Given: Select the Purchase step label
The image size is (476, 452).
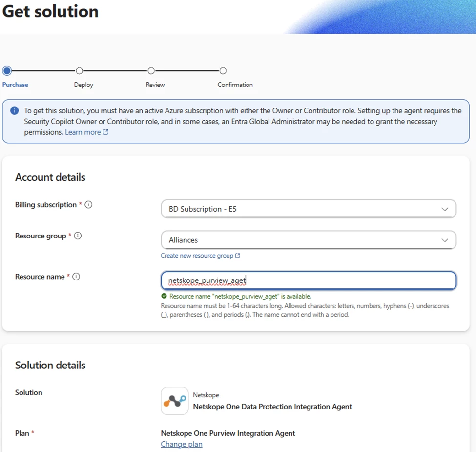Looking at the screenshot, I should tap(15, 85).
